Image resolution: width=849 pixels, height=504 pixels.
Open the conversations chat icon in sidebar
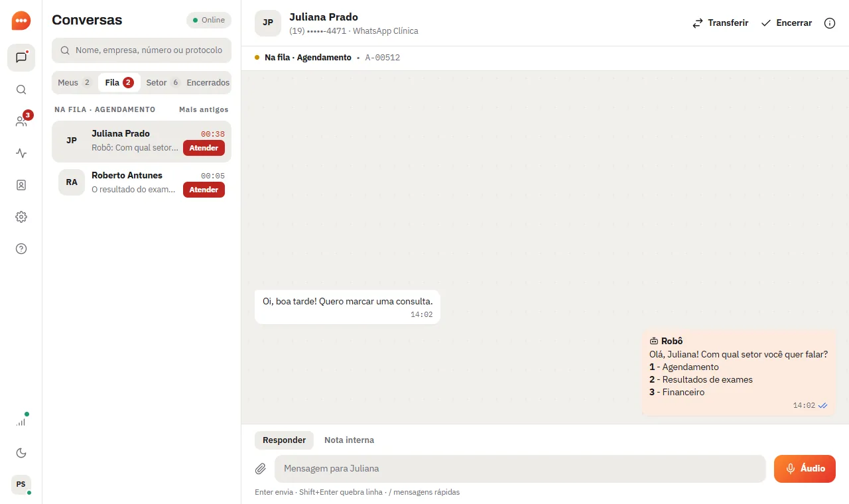click(x=21, y=58)
